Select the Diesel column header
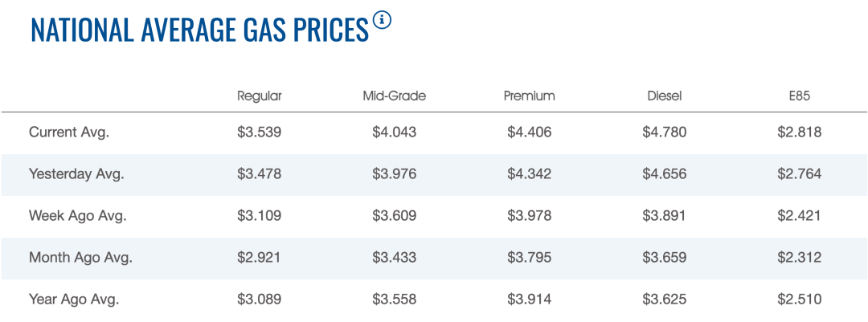 [665, 96]
